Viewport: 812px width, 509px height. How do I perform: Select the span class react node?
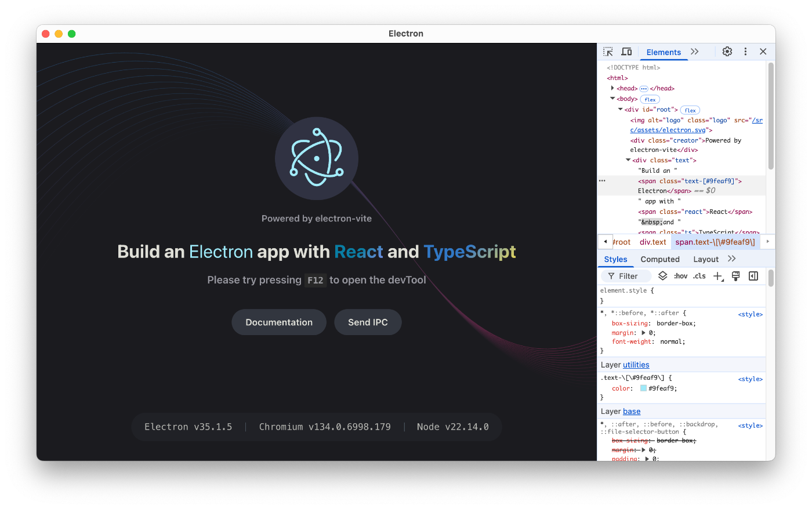point(695,212)
